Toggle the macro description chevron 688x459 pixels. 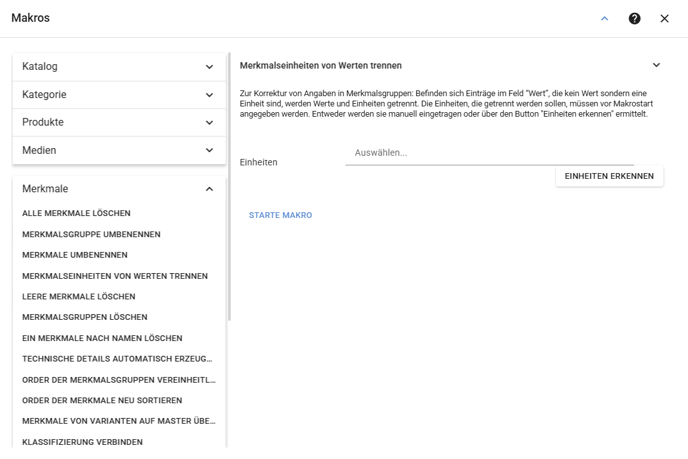point(656,65)
